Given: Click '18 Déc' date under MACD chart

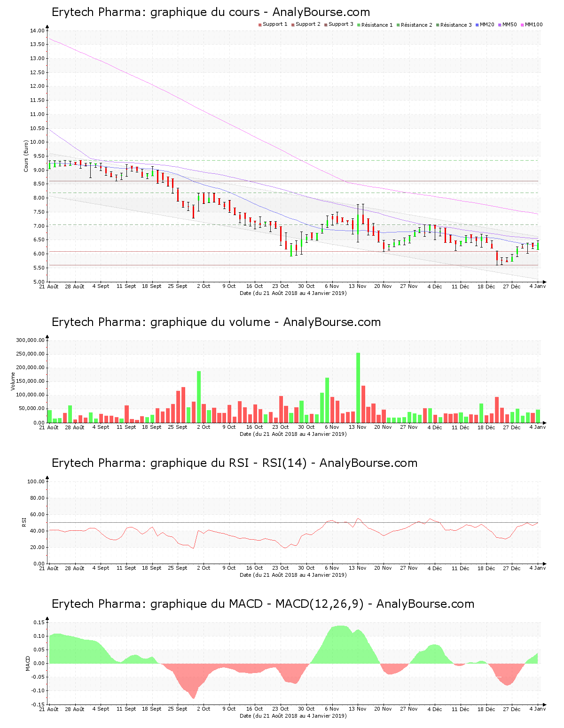Looking at the screenshot, I should [x=486, y=709].
